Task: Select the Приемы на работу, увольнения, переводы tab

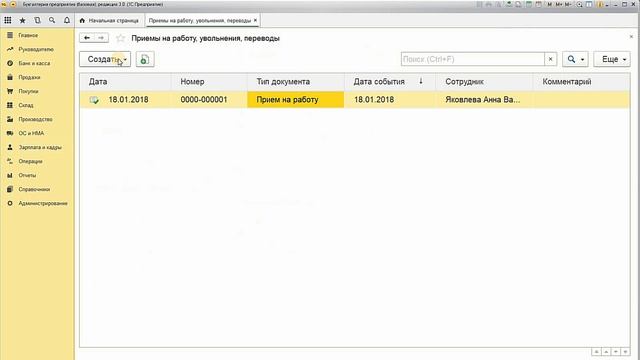Action: 200,20
